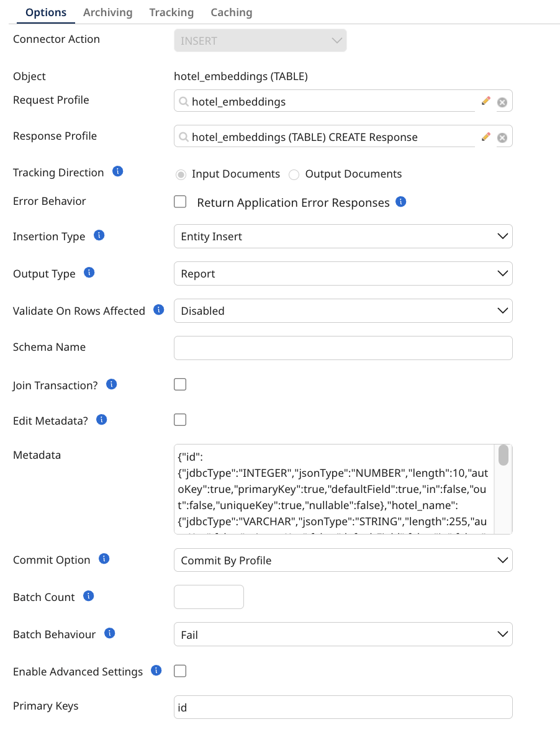This screenshot has width=560, height=745.
Task: Open the Caching tab
Action: (x=231, y=12)
